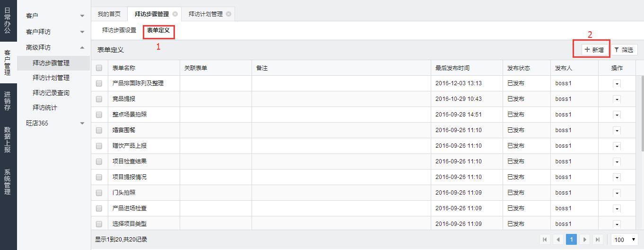The image size is (644, 250).
Task: Check the 竞品提报 row checkbox
Action: (99, 99)
